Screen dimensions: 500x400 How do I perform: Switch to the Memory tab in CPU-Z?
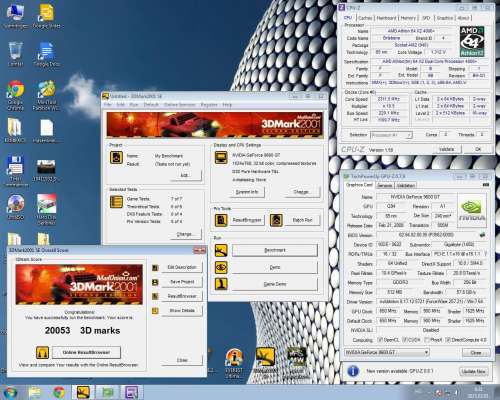408,18
